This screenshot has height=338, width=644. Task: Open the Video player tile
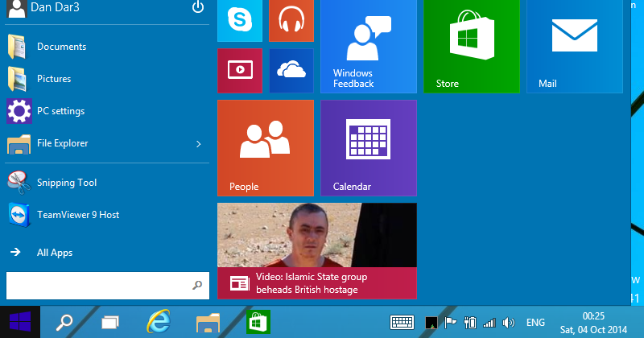(x=240, y=71)
